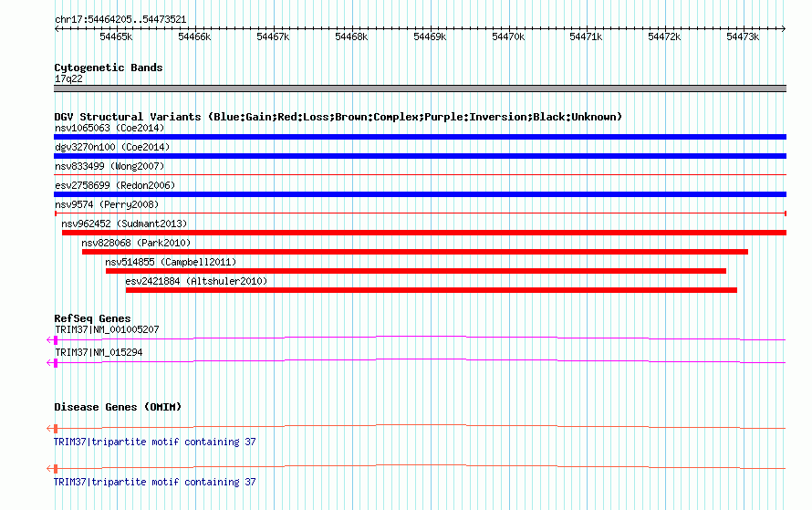This screenshot has height=510, width=812.
Task: Click the gray 17q22 cytogenetic band bar
Action: [x=420, y=88]
